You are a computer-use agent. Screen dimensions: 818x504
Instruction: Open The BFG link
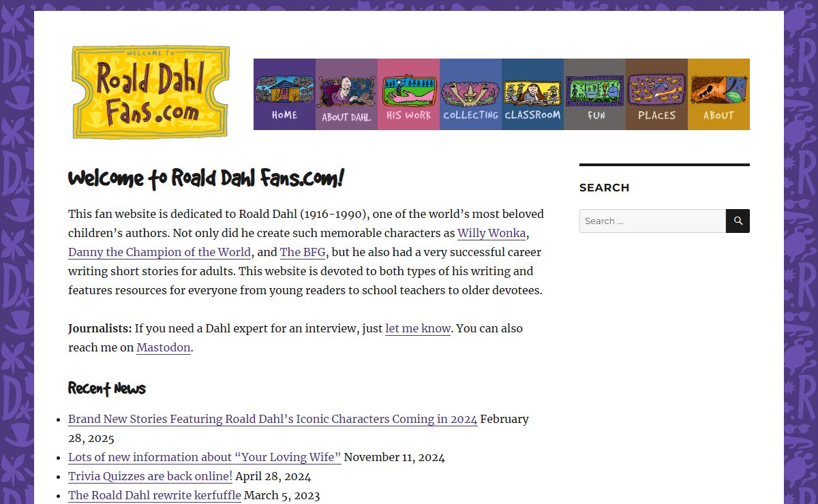click(303, 252)
